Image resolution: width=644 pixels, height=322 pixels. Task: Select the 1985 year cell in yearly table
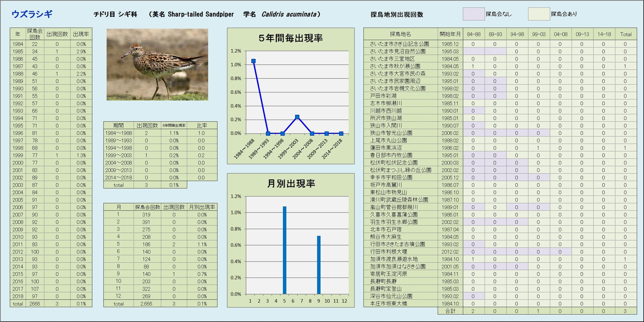point(18,52)
